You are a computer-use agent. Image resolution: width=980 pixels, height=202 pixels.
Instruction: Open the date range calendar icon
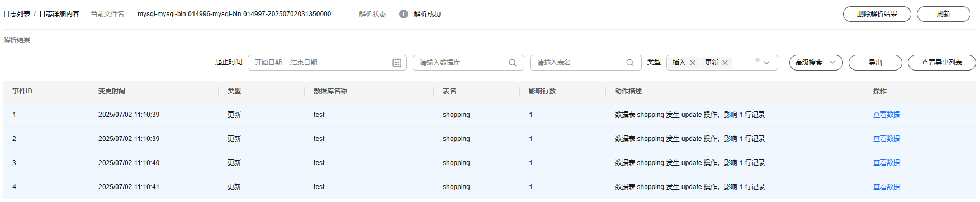tap(397, 63)
